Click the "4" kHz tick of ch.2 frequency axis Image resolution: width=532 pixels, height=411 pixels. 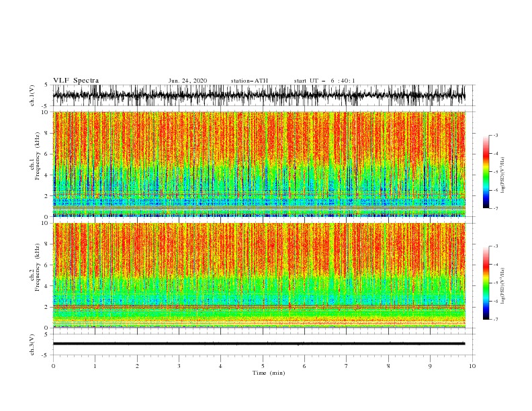click(47, 286)
